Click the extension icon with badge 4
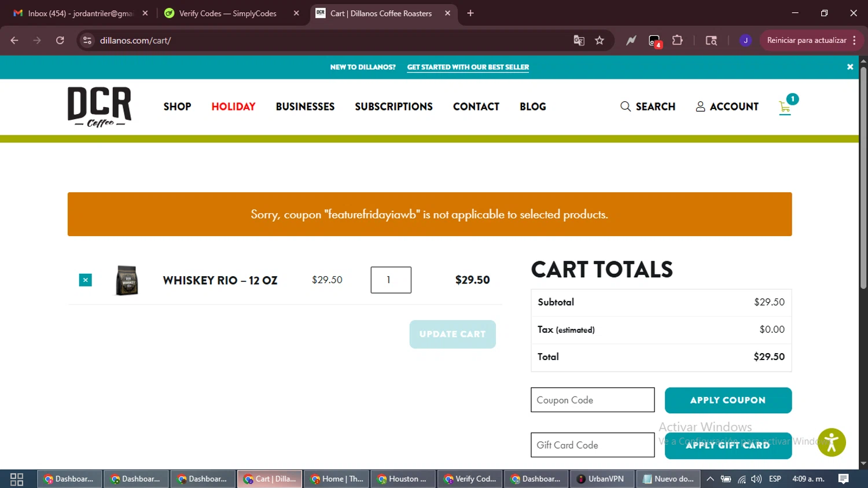 coord(654,41)
